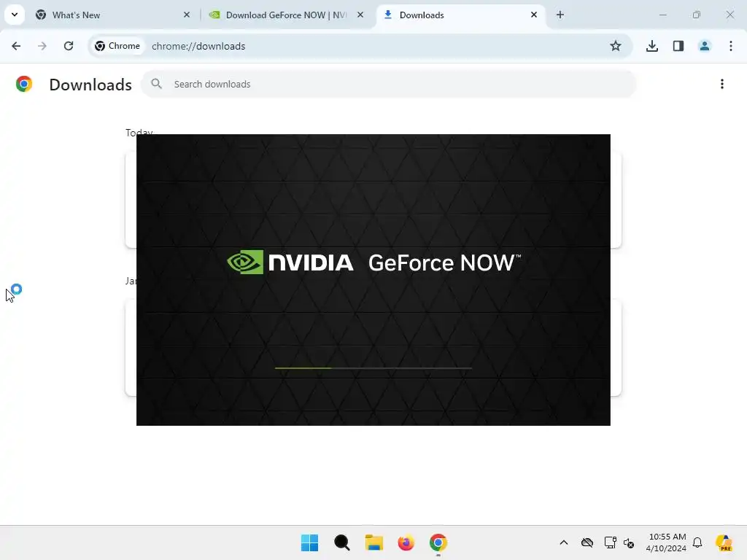This screenshot has width=747, height=560.
Task: Click the forward navigation arrow
Action: tap(42, 46)
